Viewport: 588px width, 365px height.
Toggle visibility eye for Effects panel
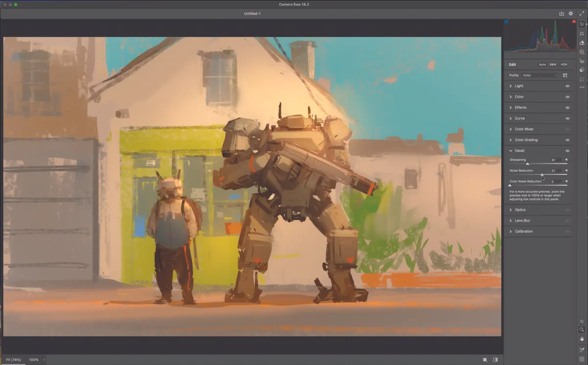point(567,107)
